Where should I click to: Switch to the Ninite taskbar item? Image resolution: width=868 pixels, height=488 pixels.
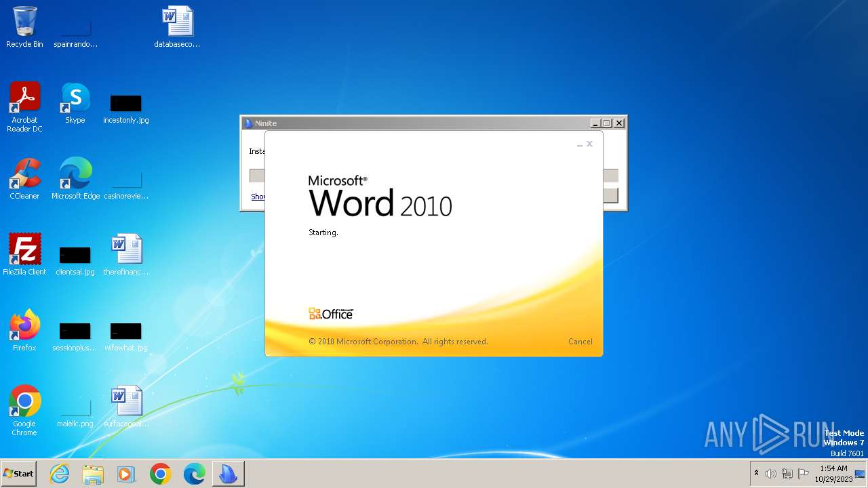click(x=228, y=474)
